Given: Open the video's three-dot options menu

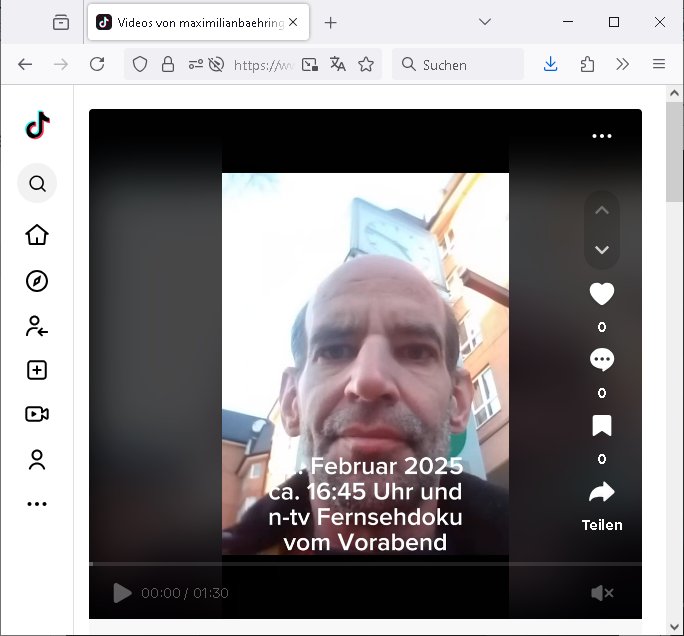Looking at the screenshot, I should pos(601,136).
